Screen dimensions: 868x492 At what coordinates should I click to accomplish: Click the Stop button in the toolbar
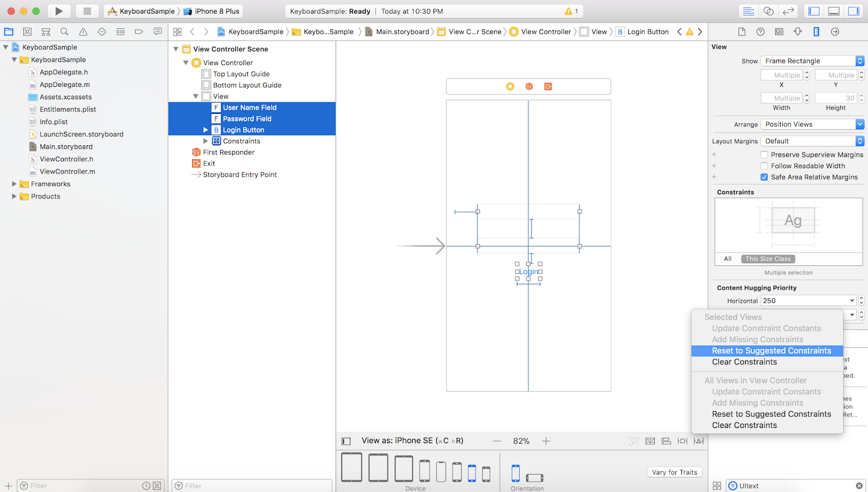[x=87, y=10]
